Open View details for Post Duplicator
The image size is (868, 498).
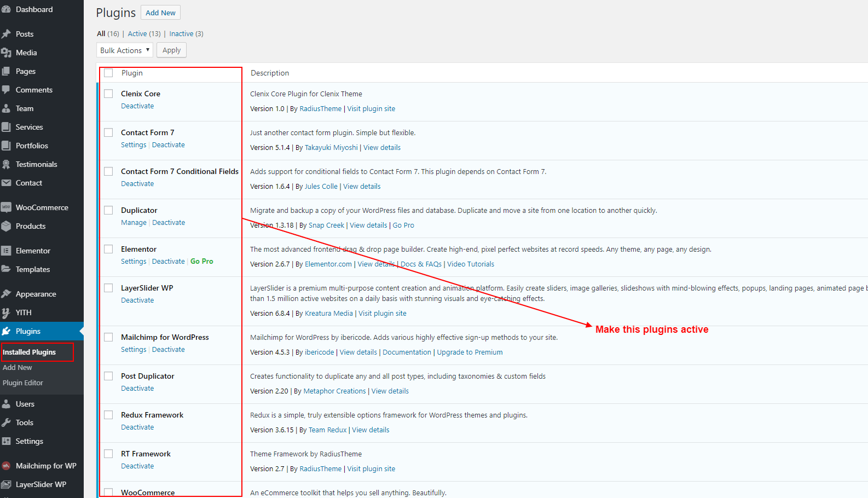tap(390, 391)
